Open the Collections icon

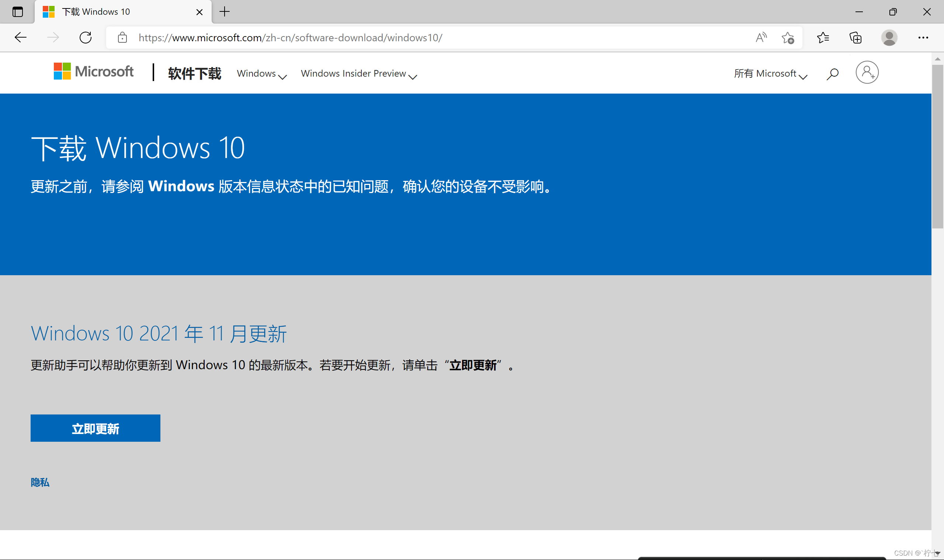[x=855, y=38]
